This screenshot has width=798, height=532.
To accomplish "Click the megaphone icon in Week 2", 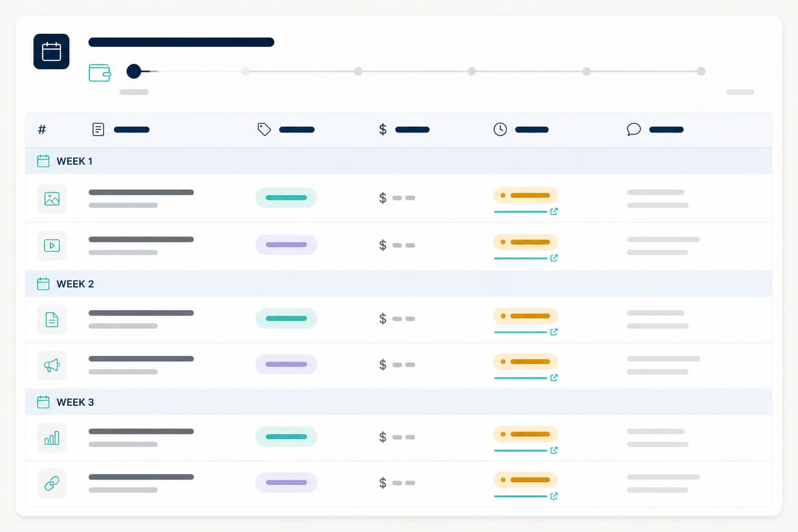I will 52,365.
